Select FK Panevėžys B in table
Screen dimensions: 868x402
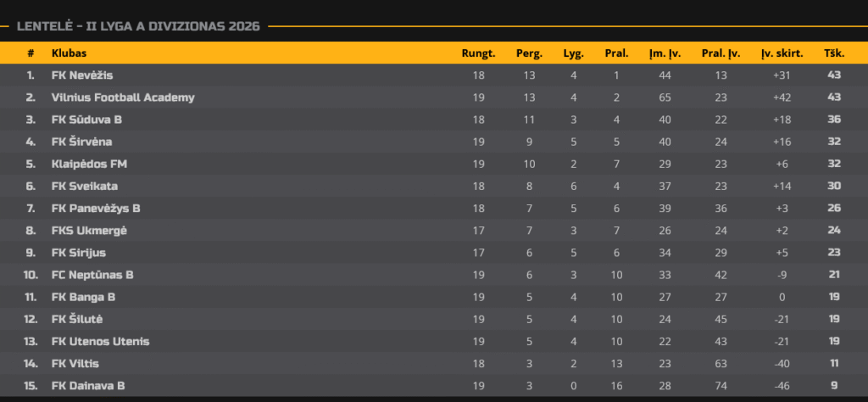pyautogui.click(x=96, y=208)
